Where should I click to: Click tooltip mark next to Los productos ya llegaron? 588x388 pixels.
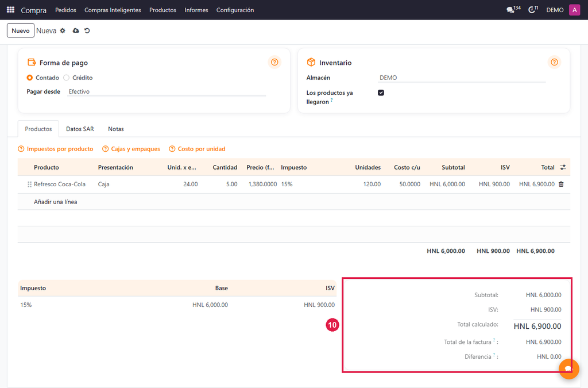331,100
